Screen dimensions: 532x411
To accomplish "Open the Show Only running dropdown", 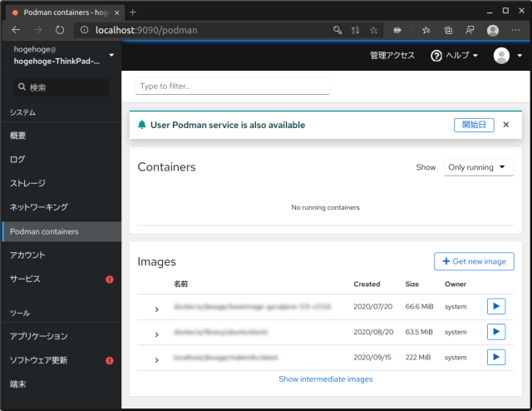I will [x=479, y=167].
